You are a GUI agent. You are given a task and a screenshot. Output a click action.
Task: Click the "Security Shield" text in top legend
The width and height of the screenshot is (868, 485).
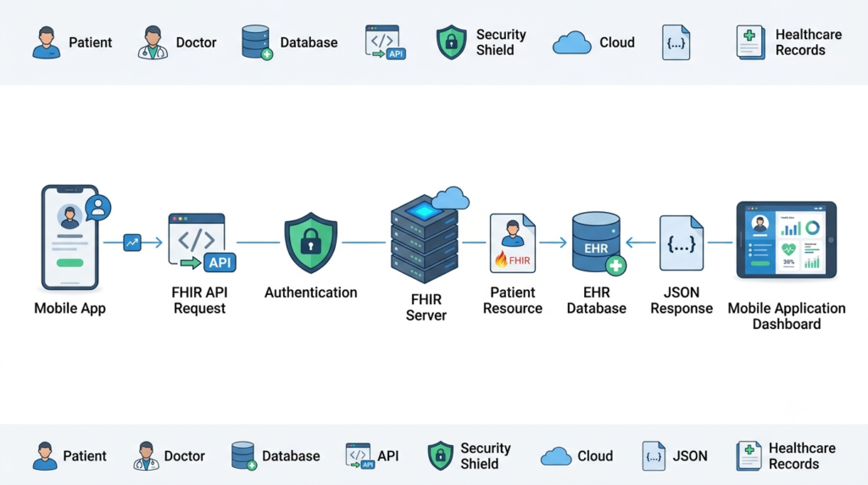(x=501, y=42)
